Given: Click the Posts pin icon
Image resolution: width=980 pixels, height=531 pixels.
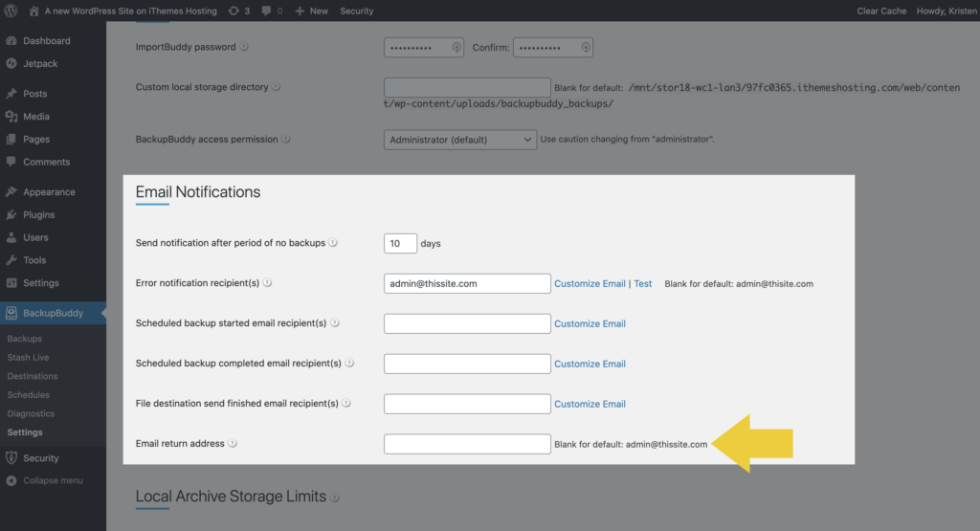Looking at the screenshot, I should [11, 93].
